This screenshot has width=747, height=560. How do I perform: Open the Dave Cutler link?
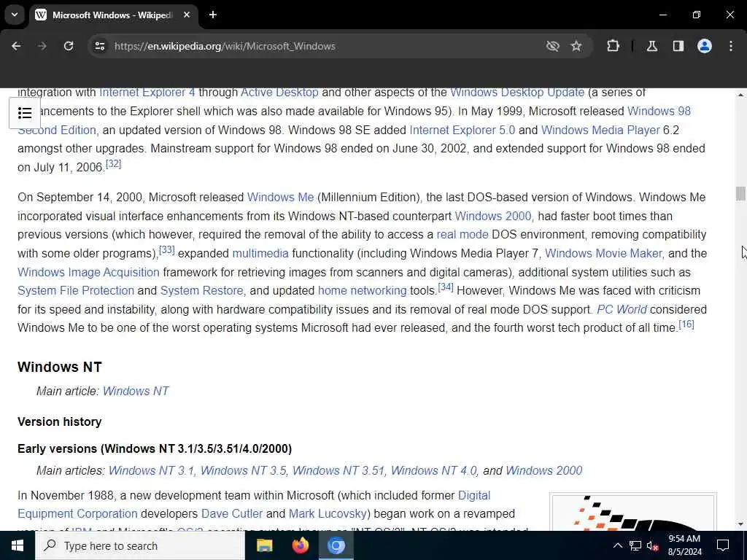click(x=232, y=514)
